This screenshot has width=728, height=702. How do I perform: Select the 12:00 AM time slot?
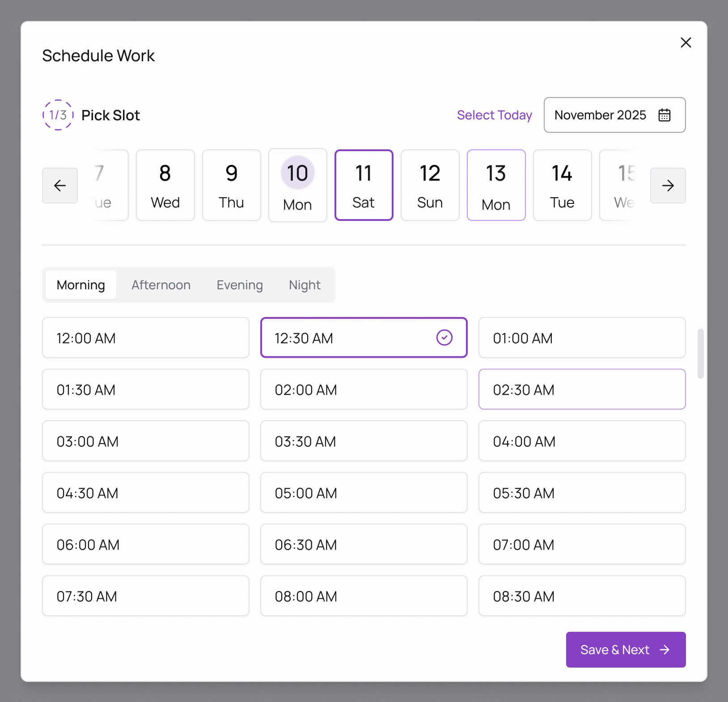tap(146, 338)
